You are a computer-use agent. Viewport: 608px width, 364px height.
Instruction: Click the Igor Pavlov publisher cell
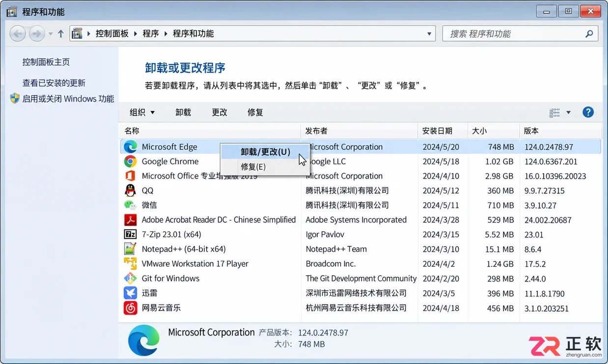click(325, 234)
